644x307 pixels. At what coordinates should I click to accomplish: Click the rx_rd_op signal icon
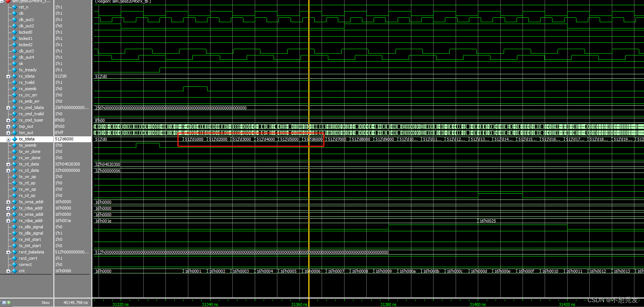coord(14,195)
